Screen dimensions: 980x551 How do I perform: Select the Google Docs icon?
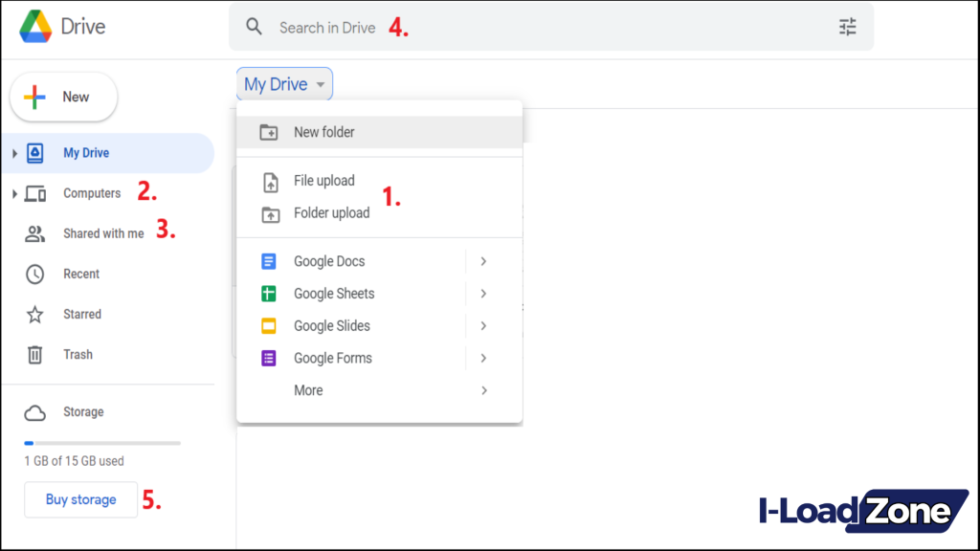[269, 260]
